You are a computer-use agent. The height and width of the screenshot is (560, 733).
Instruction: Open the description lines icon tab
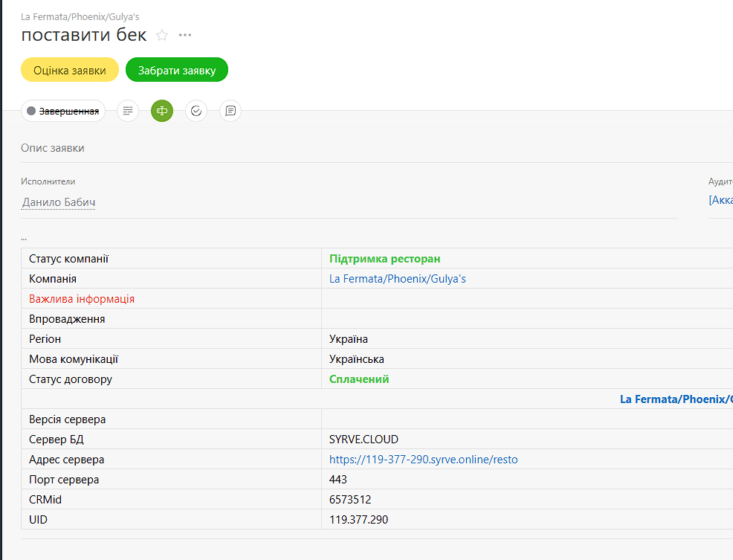[128, 111]
